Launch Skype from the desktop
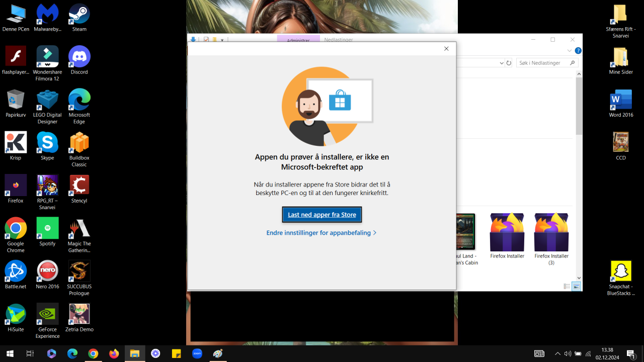This screenshot has height=362, width=644. 47,147
